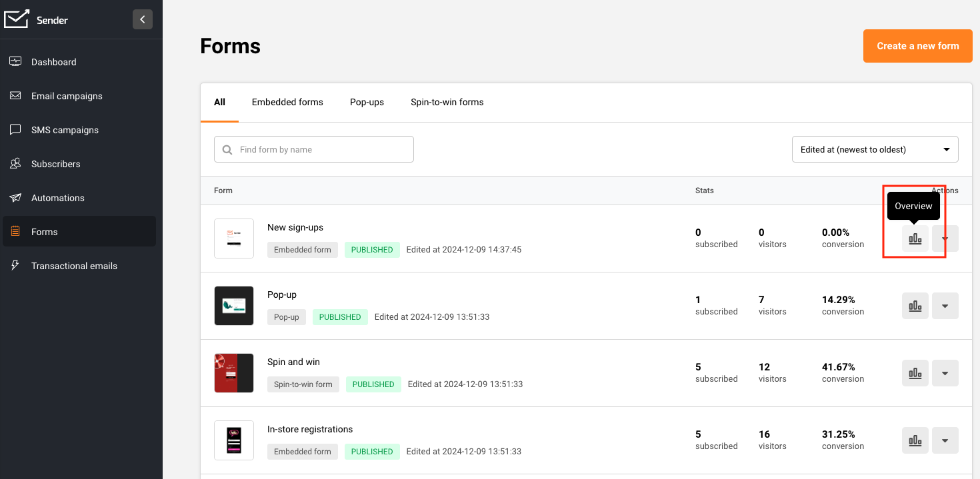Expand actions dropdown for Spin and win

click(x=945, y=373)
